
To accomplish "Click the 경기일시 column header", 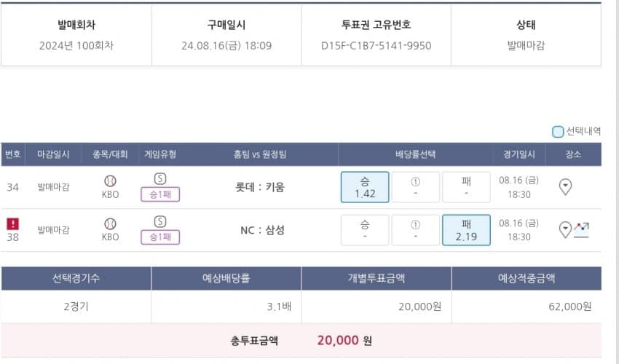I will point(519,154).
